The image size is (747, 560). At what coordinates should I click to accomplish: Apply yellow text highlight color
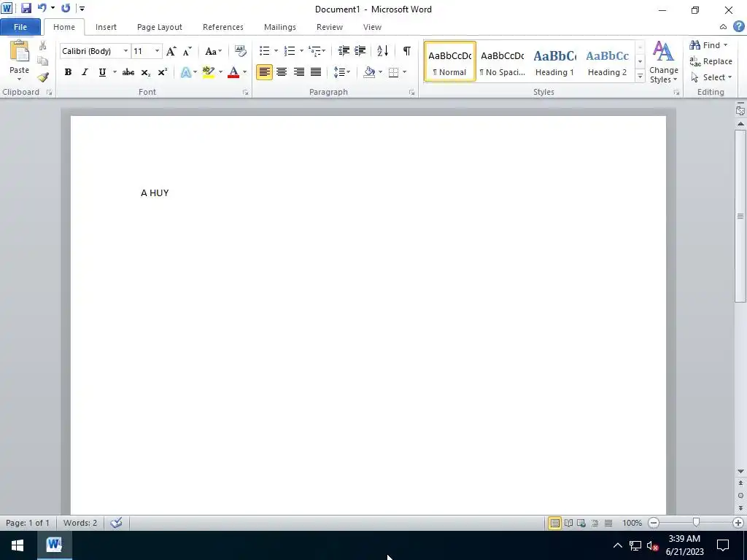click(208, 72)
